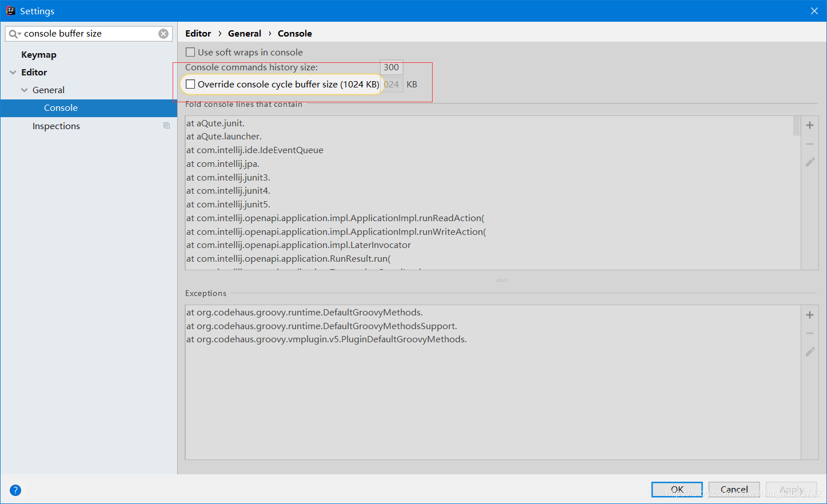
Task: Edit selected fold console line pattern
Action: [x=810, y=162]
